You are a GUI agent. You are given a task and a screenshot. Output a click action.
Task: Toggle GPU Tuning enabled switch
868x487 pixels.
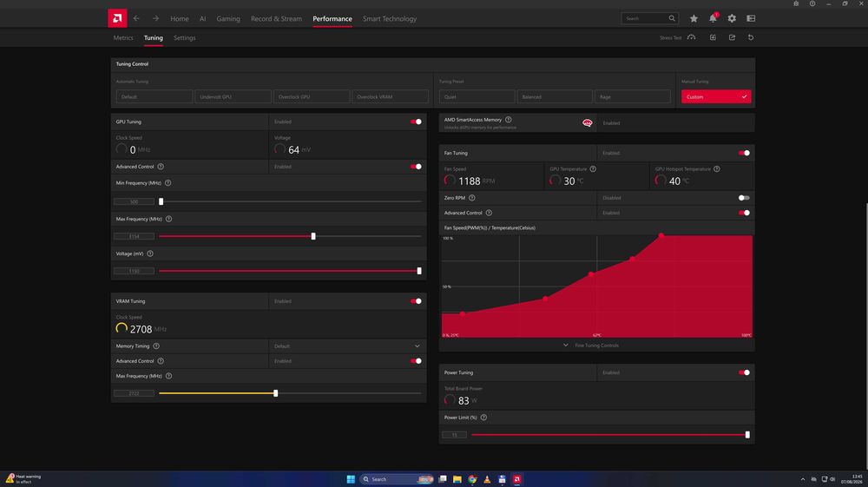coord(416,122)
